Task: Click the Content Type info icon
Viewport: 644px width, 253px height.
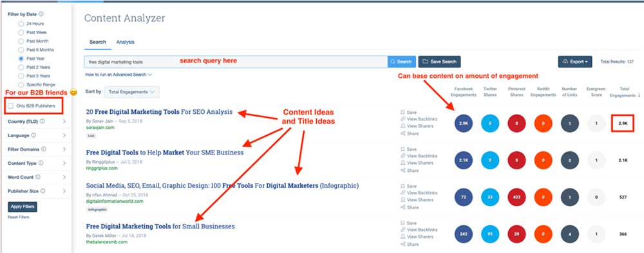Action: pyautogui.click(x=41, y=163)
